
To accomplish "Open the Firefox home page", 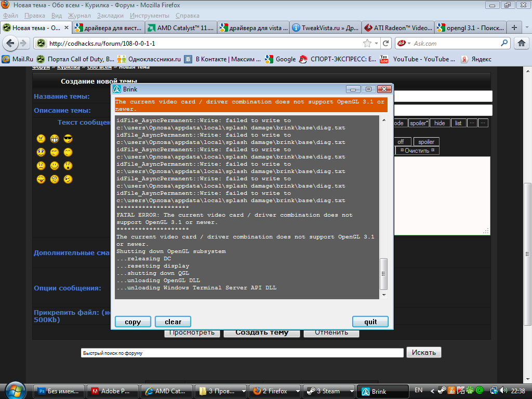I will tap(522, 43).
